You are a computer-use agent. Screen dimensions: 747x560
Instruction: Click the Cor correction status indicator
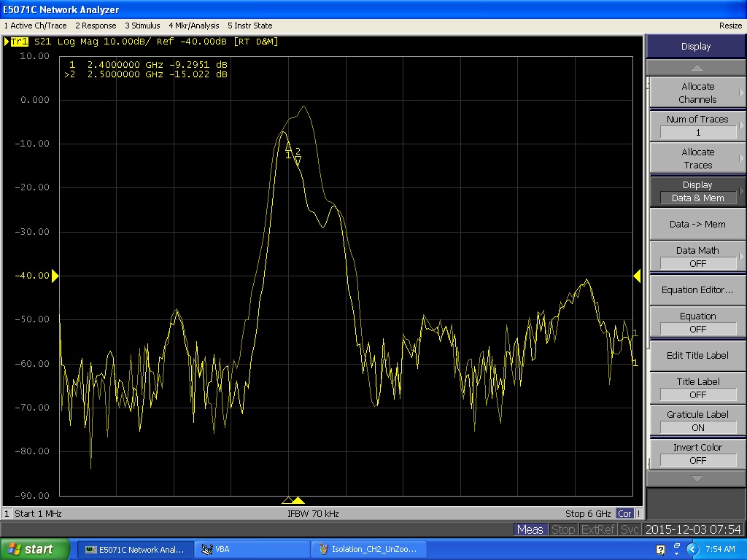tap(624, 514)
